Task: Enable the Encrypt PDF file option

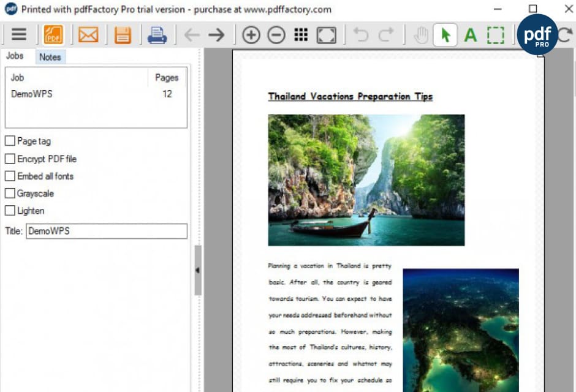Action: coord(10,159)
